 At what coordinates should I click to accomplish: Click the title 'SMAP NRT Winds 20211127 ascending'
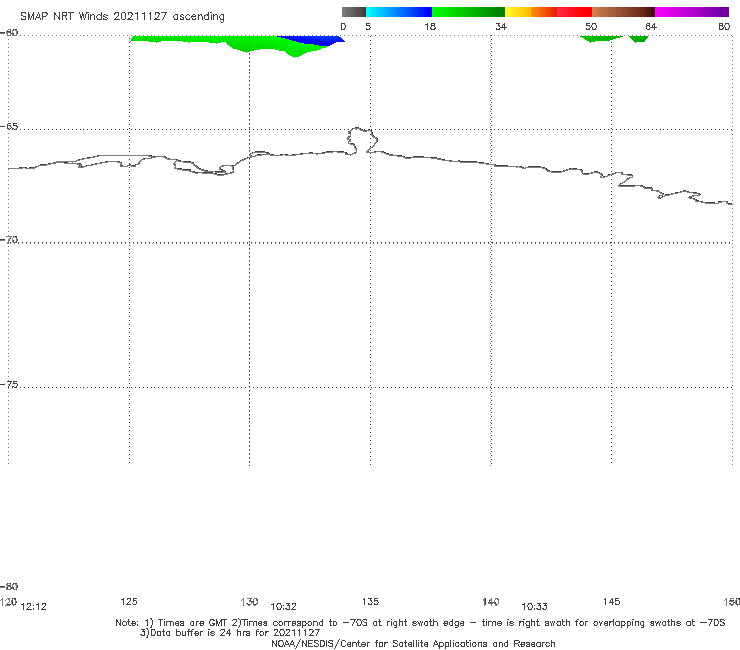pyautogui.click(x=122, y=16)
